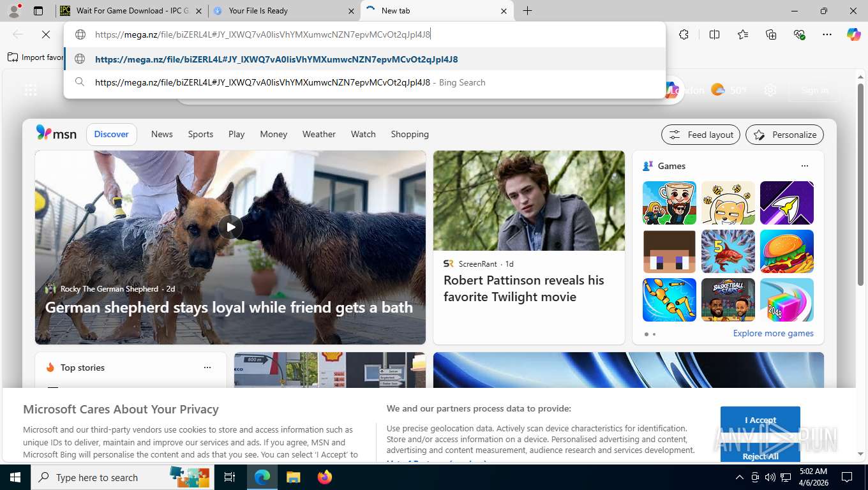Screen dimensions: 868x490
Task: Click Explore more games link
Action: (773, 333)
